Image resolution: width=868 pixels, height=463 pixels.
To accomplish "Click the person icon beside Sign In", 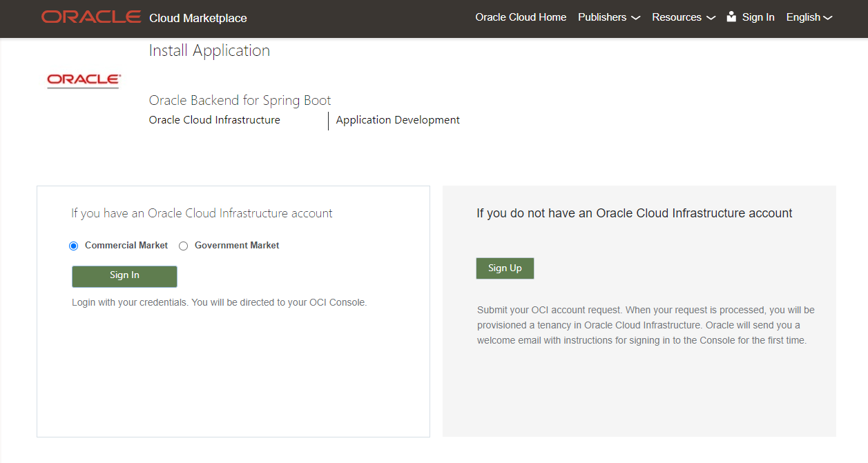I will pyautogui.click(x=731, y=17).
